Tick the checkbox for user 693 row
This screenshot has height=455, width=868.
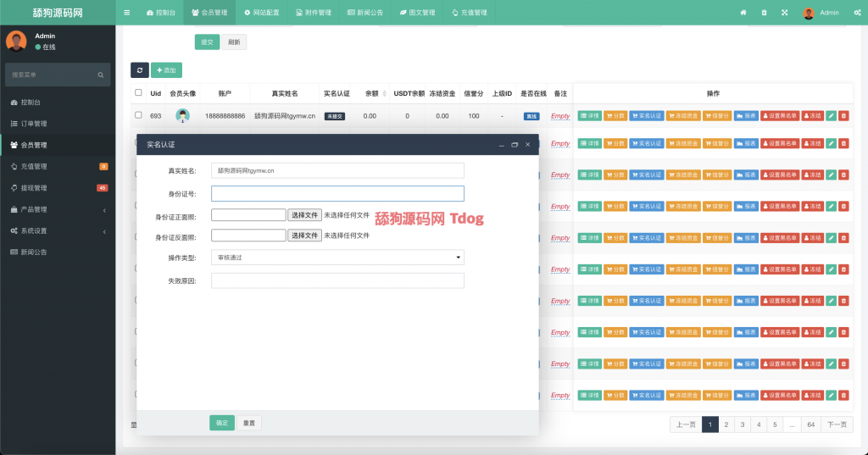coord(139,115)
